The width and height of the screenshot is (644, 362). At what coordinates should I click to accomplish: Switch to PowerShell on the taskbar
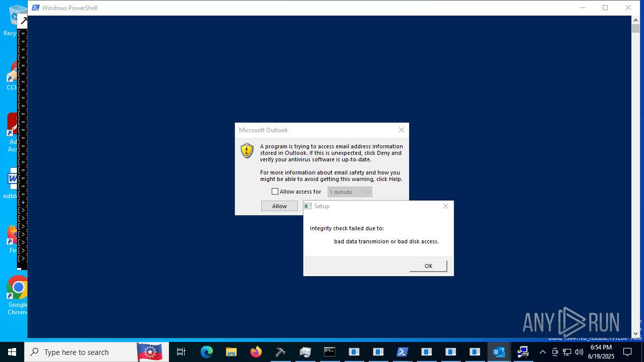(403, 352)
